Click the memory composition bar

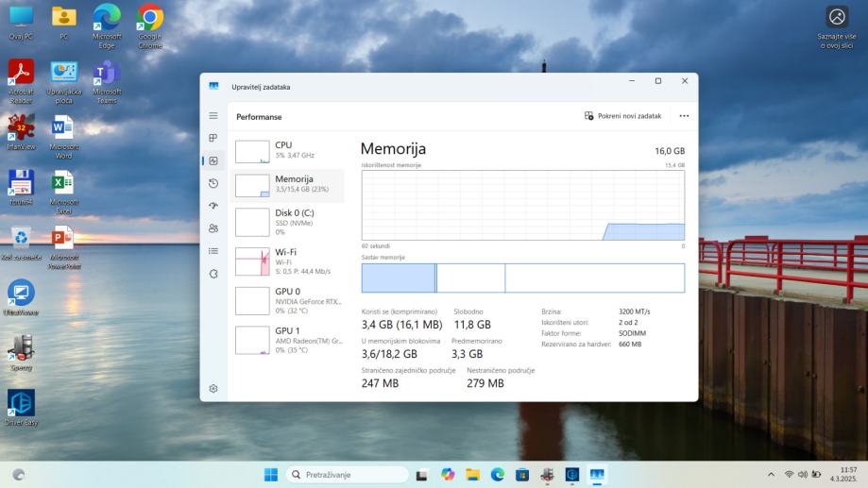pos(522,278)
